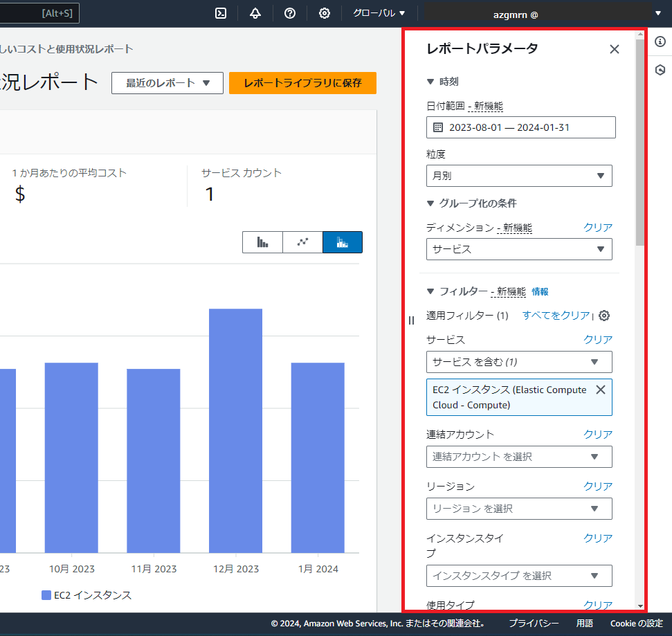Open the help question mark icon

(x=289, y=12)
